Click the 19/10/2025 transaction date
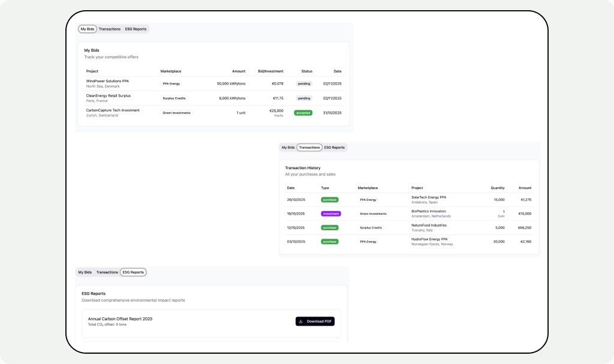Screen dimensions: 614x364 [296, 214]
